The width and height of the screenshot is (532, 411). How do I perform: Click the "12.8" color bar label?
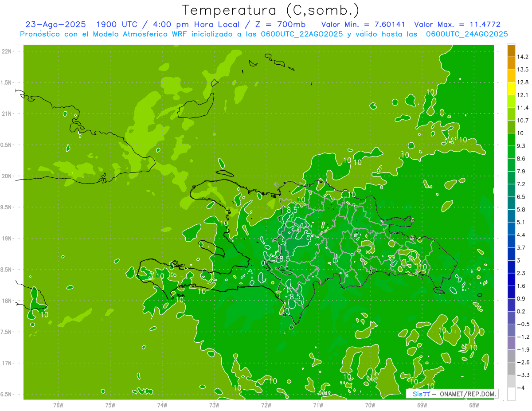(x=523, y=82)
